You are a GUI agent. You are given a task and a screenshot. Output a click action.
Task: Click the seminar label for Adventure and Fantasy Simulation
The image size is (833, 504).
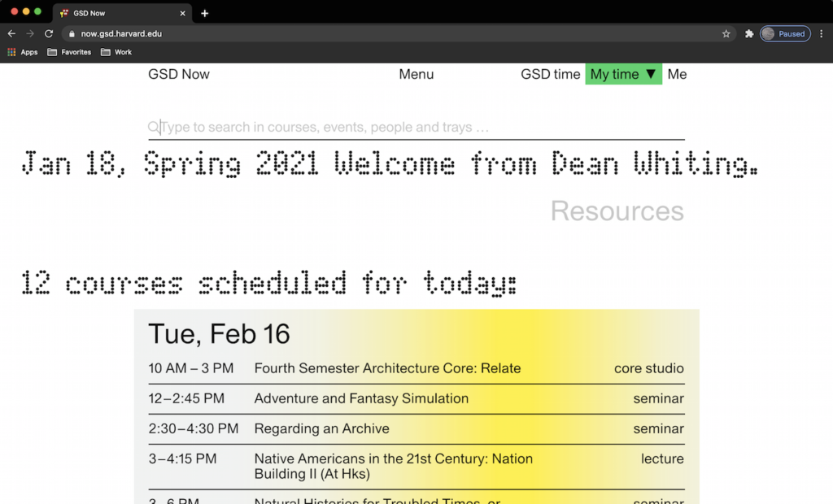(658, 398)
